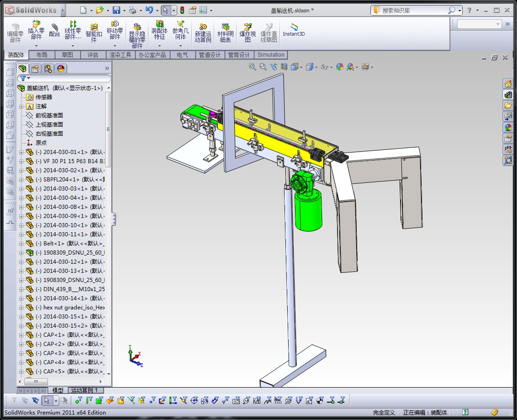Open the display style dropdown in view toolbar
This screenshot has height=420, width=517.
click(x=316, y=67)
